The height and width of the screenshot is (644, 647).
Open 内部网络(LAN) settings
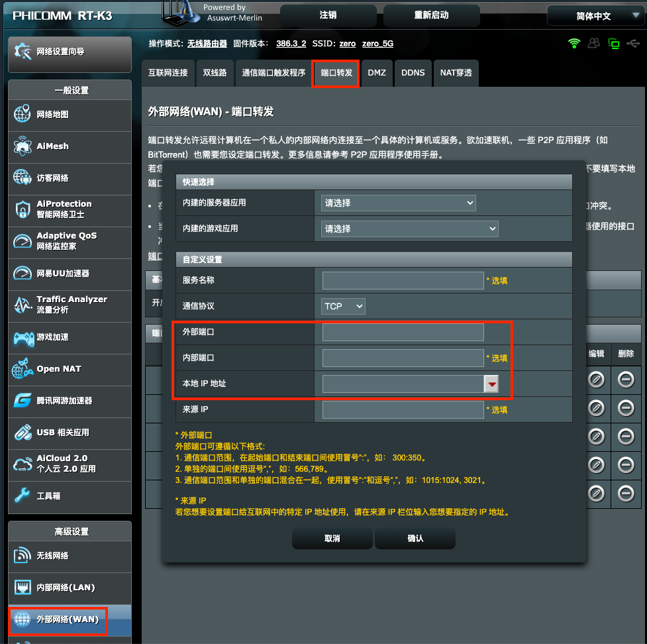click(70, 588)
